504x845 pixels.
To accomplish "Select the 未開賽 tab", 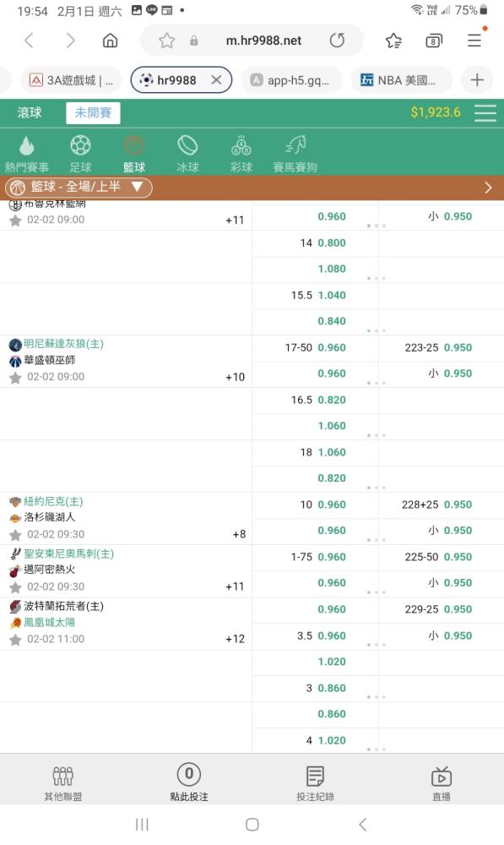I will (x=93, y=112).
